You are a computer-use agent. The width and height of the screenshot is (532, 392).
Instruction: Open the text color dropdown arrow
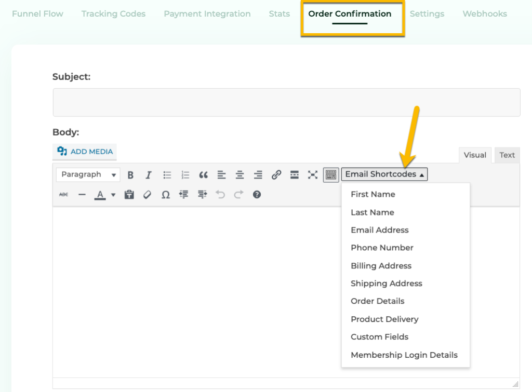[113, 195]
